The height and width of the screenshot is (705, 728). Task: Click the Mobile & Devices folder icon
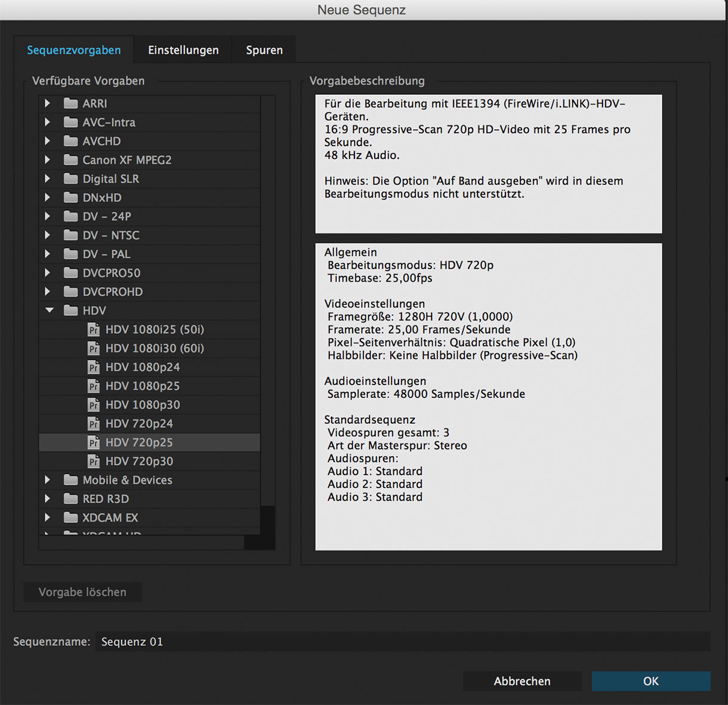[x=71, y=480]
